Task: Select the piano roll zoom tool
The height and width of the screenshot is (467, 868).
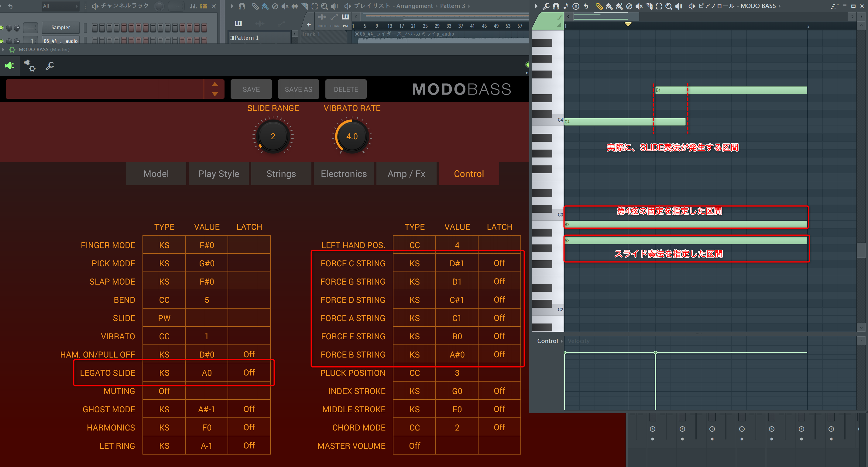Action: coord(668,6)
